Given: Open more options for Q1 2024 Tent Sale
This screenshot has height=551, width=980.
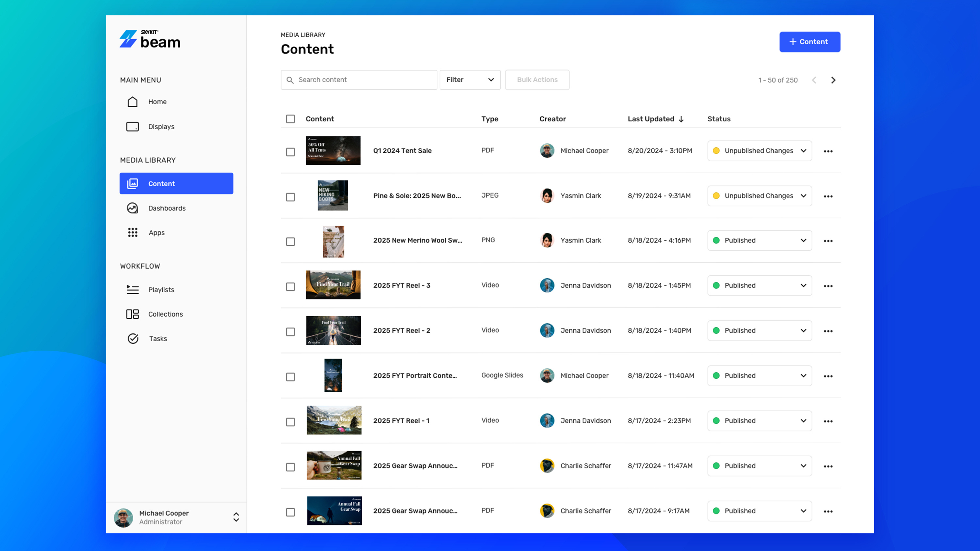Looking at the screenshot, I should (x=828, y=151).
